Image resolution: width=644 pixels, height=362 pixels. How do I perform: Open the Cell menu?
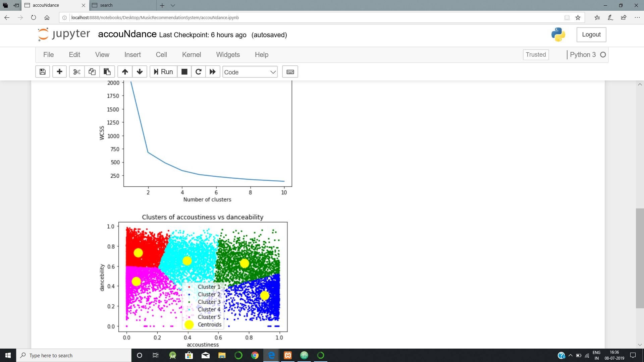point(161,55)
